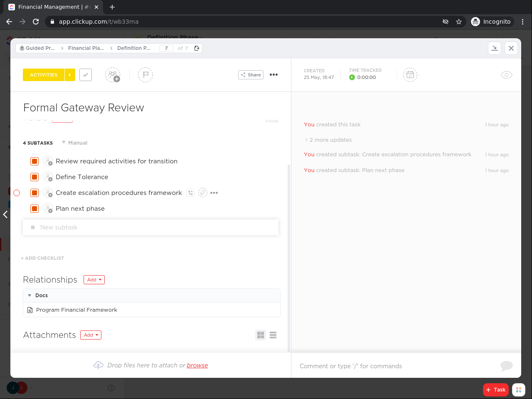Assign the Plan next phase subtask
This screenshot has width=532, height=399.
(48, 209)
